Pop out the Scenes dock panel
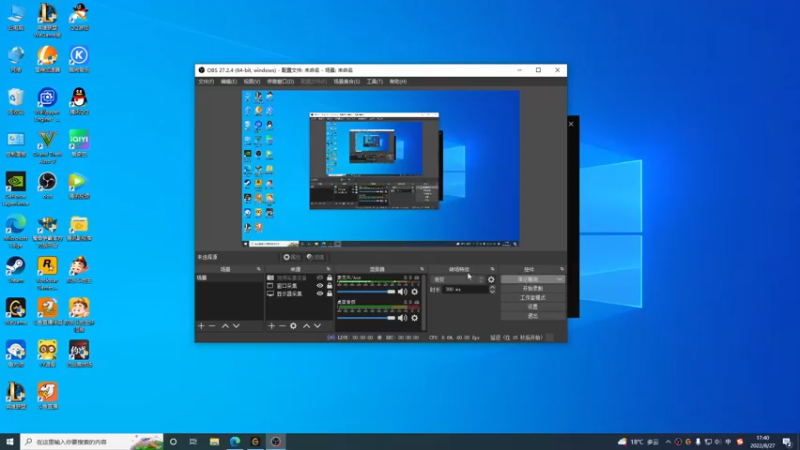The image size is (800, 450). 259,269
